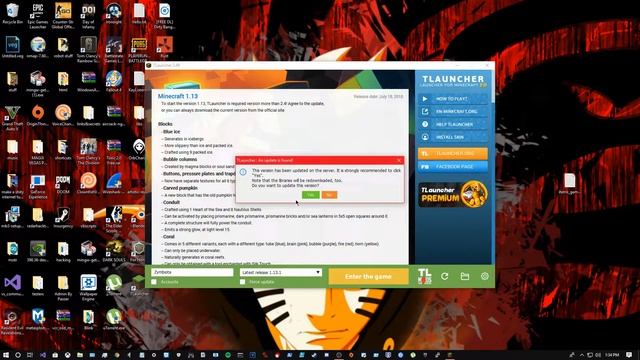Open the Grand Theft Auto V desktop shortcut
This screenshot has width=640, height=360.
[x=12, y=118]
